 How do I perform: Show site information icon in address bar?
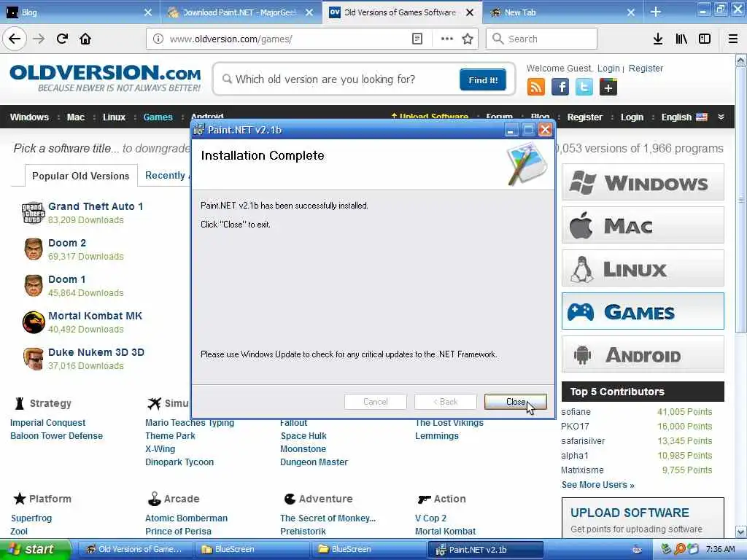[158, 39]
